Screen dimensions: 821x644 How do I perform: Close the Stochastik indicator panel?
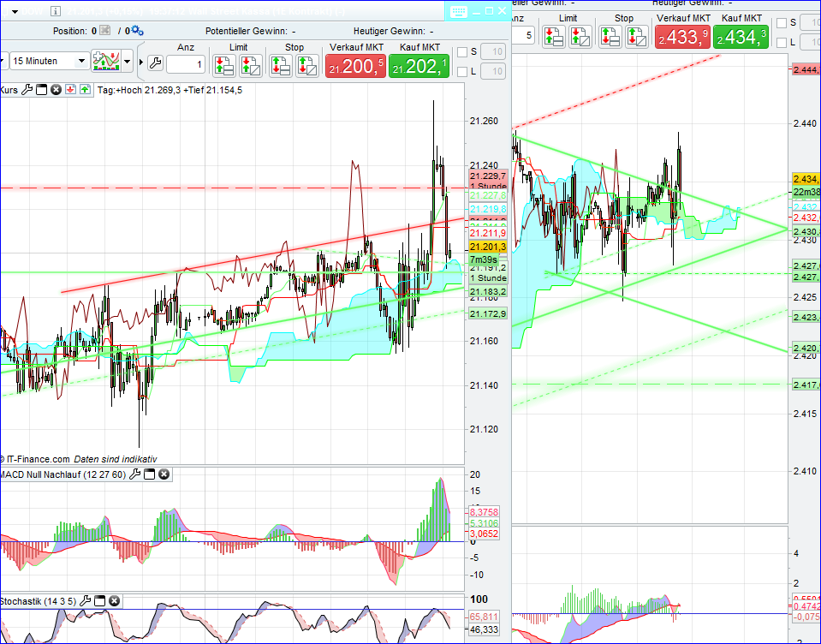[x=114, y=601]
